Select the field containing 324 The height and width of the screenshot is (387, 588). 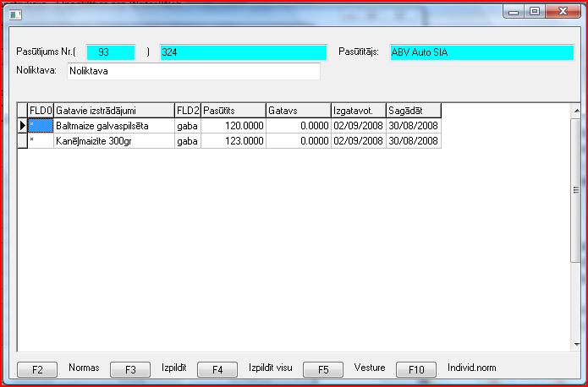tap(242, 52)
